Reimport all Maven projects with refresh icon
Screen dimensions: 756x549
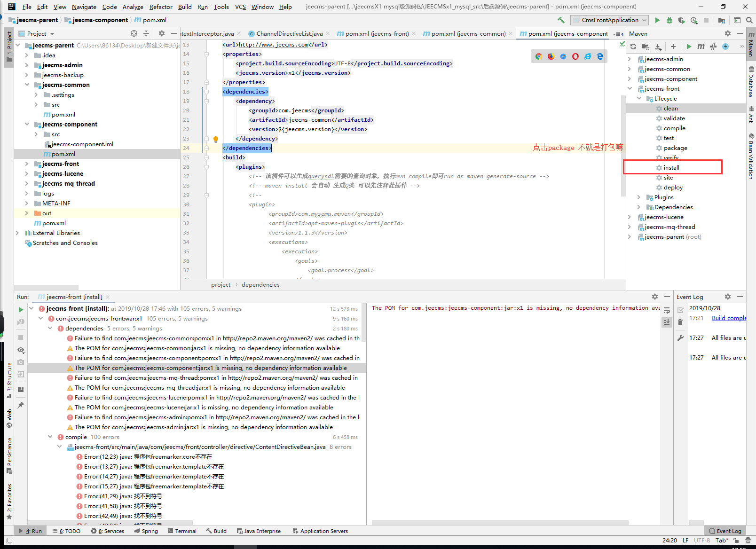pyautogui.click(x=633, y=47)
